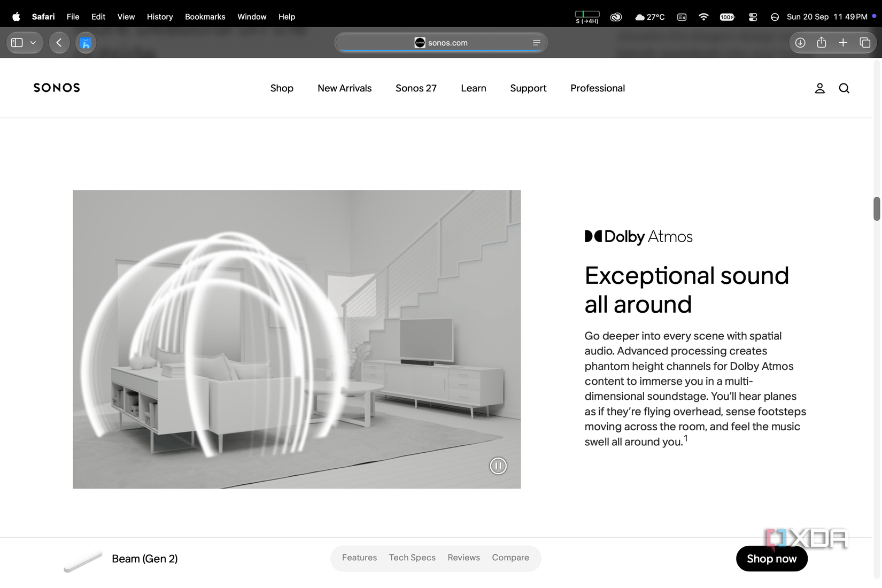882x588 pixels.
Task: Click the footnote 1 superscript
Action: click(686, 438)
